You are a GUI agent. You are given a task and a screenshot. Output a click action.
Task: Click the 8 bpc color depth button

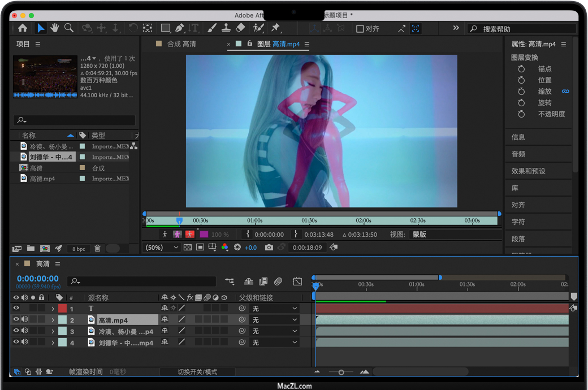click(79, 249)
